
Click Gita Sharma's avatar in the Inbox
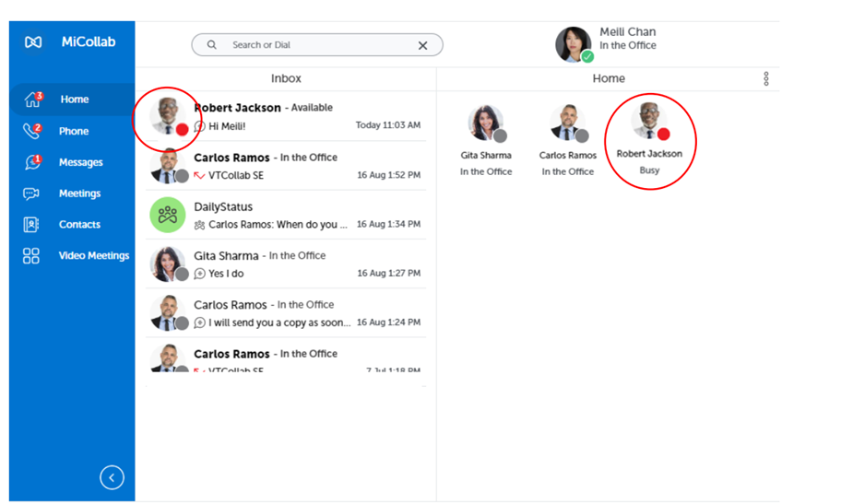(167, 264)
